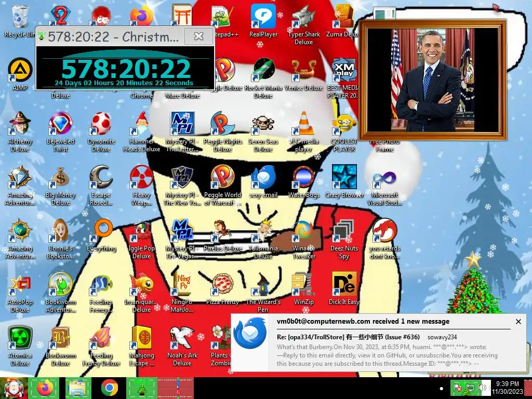Open Insaniquarium Deluxe shortcut

coord(141,284)
